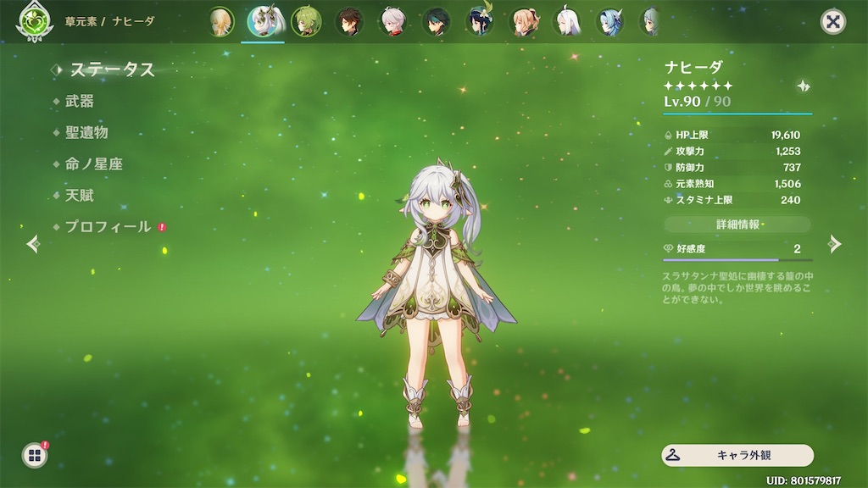Screen dimensions: 868x488
Task: Click the HP上限 19,610 stat
Action: click(x=732, y=135)
